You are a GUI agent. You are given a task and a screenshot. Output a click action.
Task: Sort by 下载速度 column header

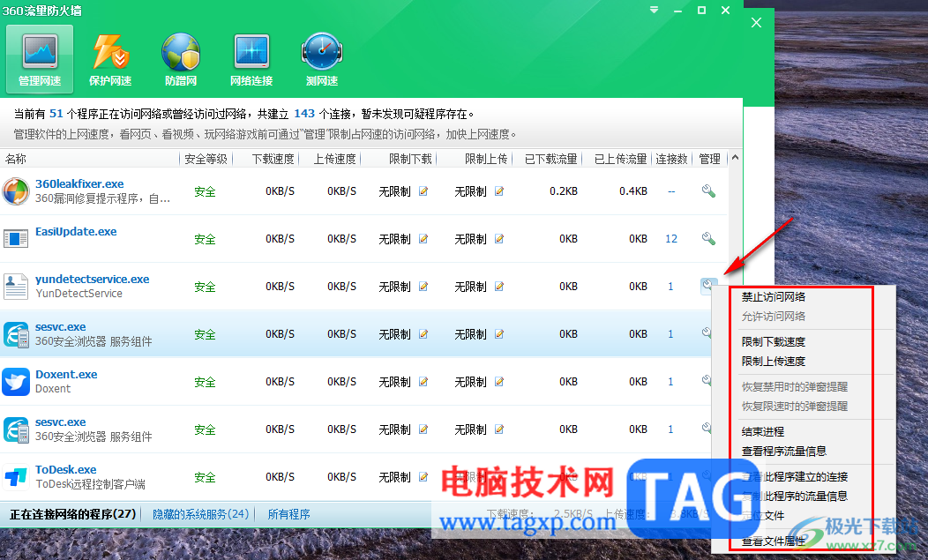click(x=273, y=159)
